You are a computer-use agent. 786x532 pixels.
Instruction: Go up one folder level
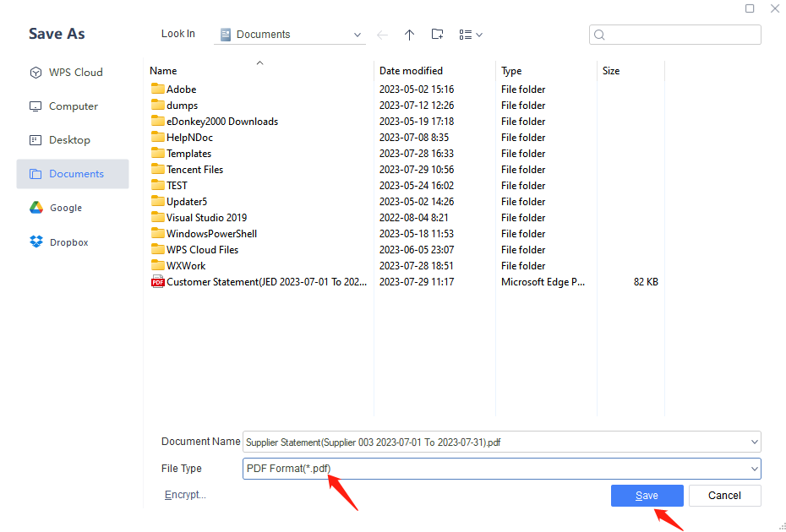(x=409, y=35)
